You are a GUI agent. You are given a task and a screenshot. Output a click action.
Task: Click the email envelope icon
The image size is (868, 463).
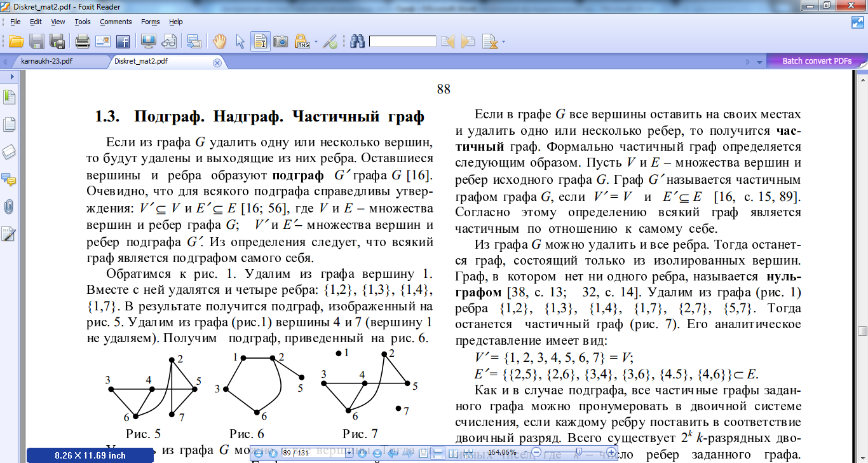point(102,42)
